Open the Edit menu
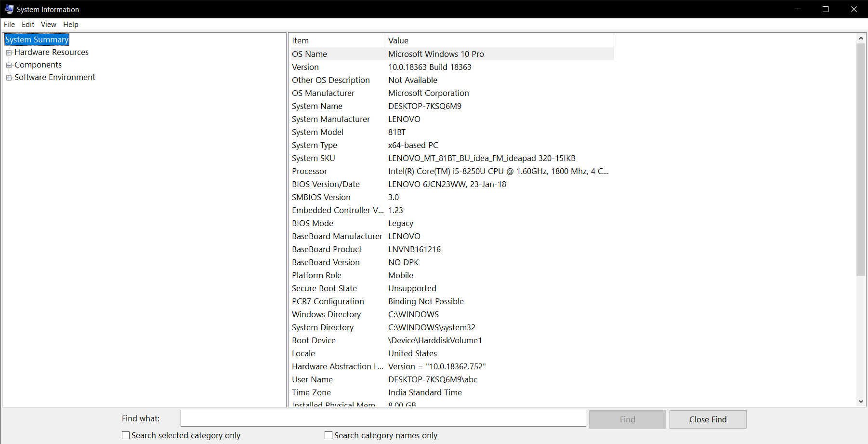This screenshot has width=868, height=444. (27, 24)
